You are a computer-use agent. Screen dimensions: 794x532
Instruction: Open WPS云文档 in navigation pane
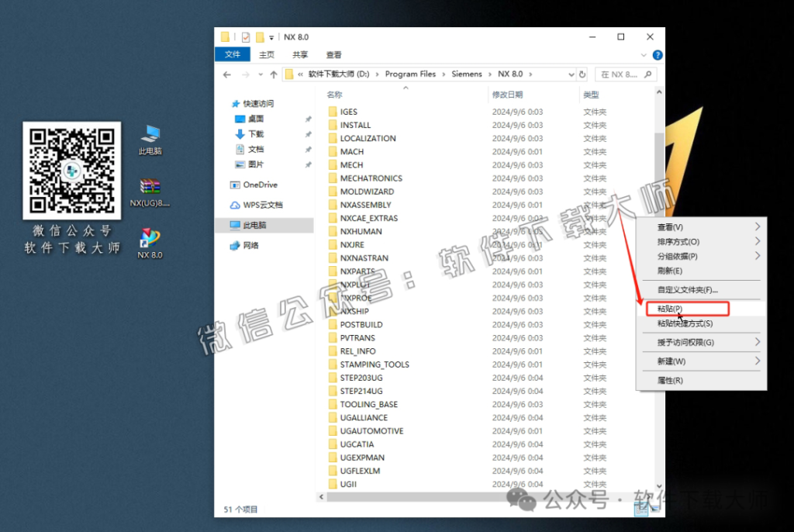tap(263, 205)
